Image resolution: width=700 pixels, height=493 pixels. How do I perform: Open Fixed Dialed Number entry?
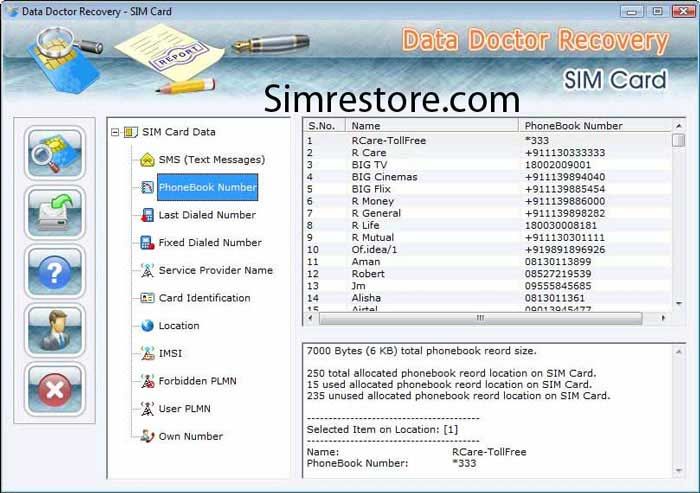point(210,243)
